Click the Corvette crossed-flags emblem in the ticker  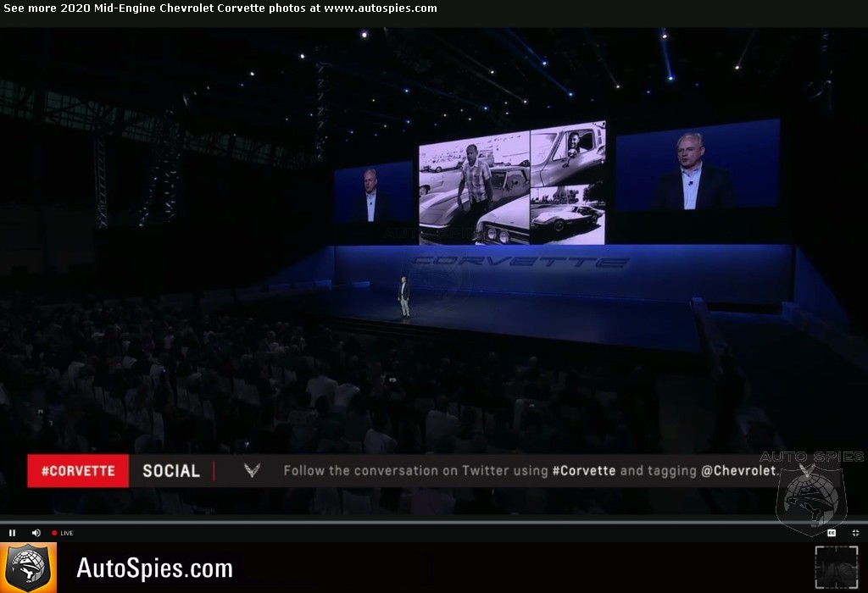coord(252,471)
